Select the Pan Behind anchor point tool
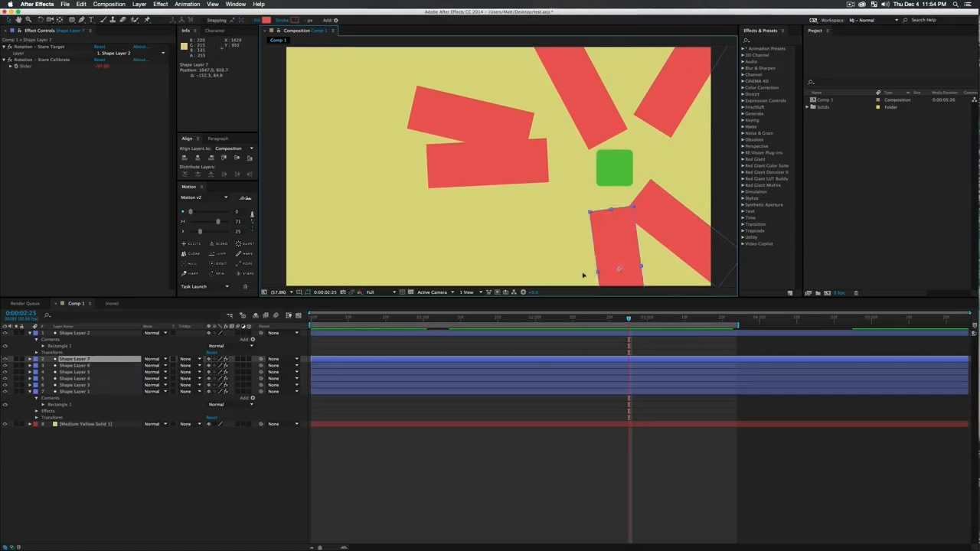 [60, 20]
